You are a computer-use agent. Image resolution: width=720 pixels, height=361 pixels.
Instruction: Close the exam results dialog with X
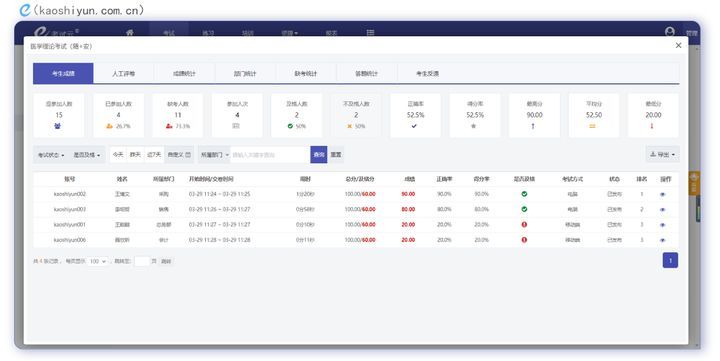click(678, 45)
